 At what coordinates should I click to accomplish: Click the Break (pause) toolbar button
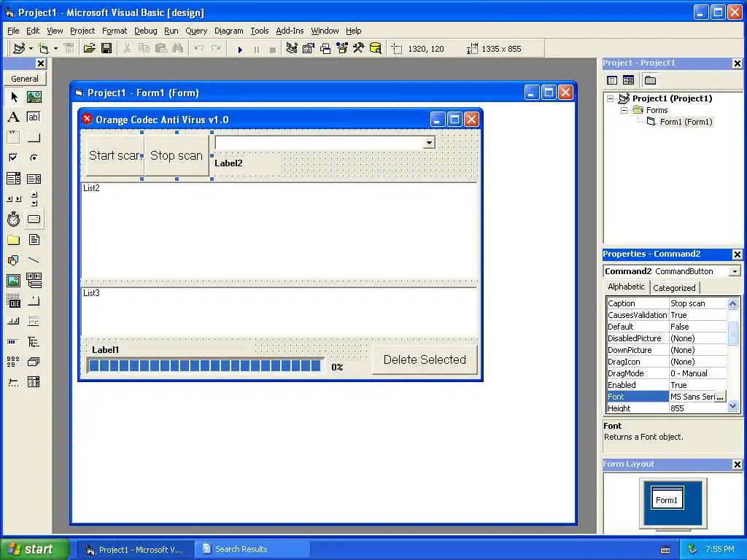257,49
